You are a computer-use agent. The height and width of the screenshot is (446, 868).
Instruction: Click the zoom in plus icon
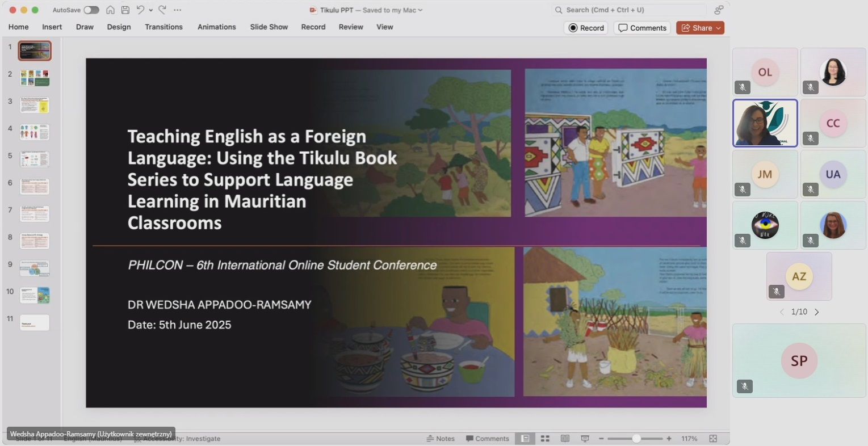(x=669, y=439)
